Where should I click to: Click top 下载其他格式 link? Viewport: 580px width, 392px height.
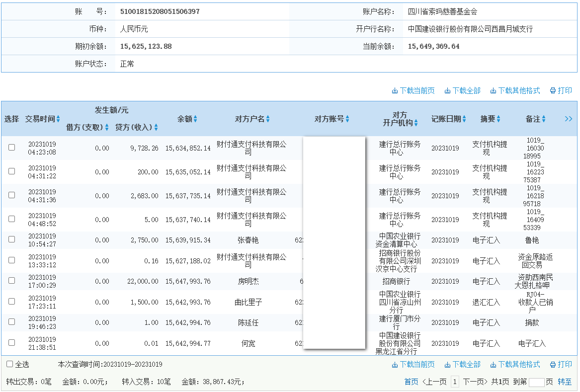pos(515,90)
